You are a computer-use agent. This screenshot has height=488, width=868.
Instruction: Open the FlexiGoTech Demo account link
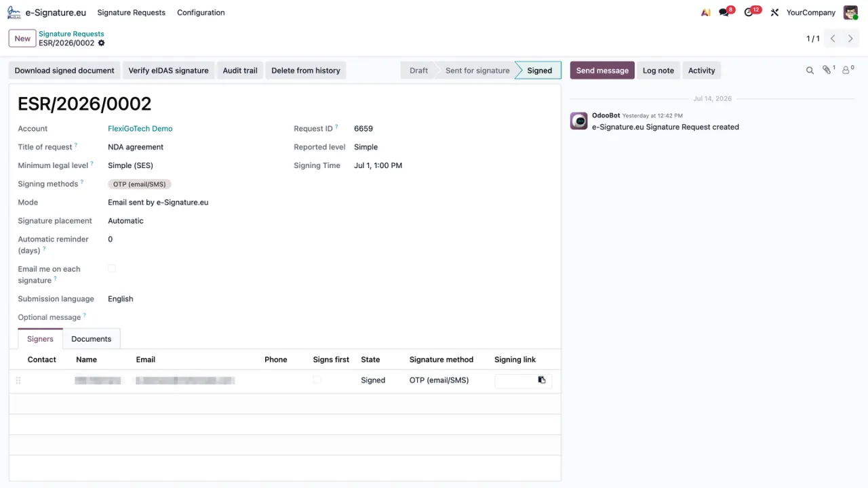click(140, 129)
